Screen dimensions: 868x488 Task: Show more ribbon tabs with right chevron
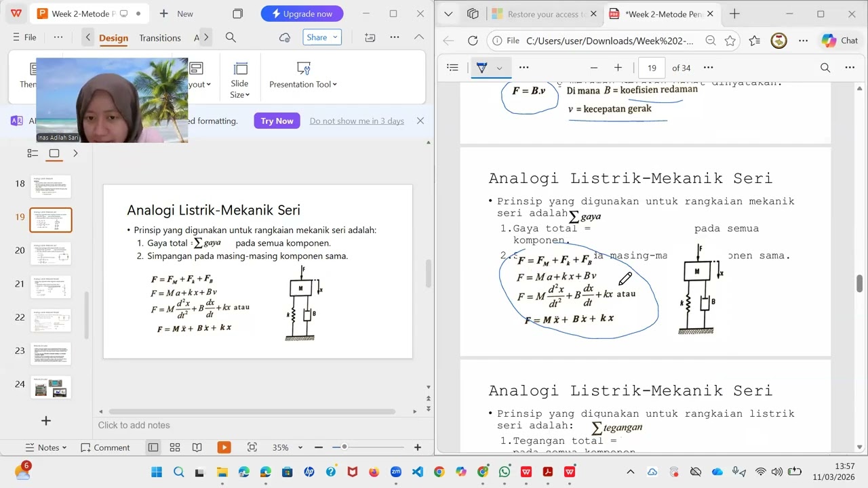tap(206, 38)
